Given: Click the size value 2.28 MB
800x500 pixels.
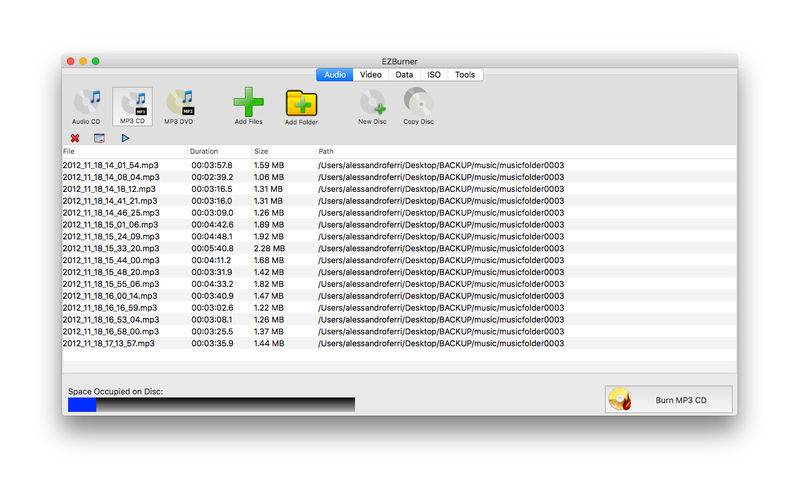Looking at the screenshot, I should [269, 248].
